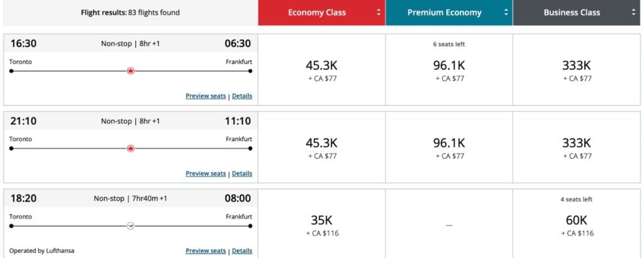Sort by Premium Economy arrows
The image size is (644, 258).
point(505,13)
